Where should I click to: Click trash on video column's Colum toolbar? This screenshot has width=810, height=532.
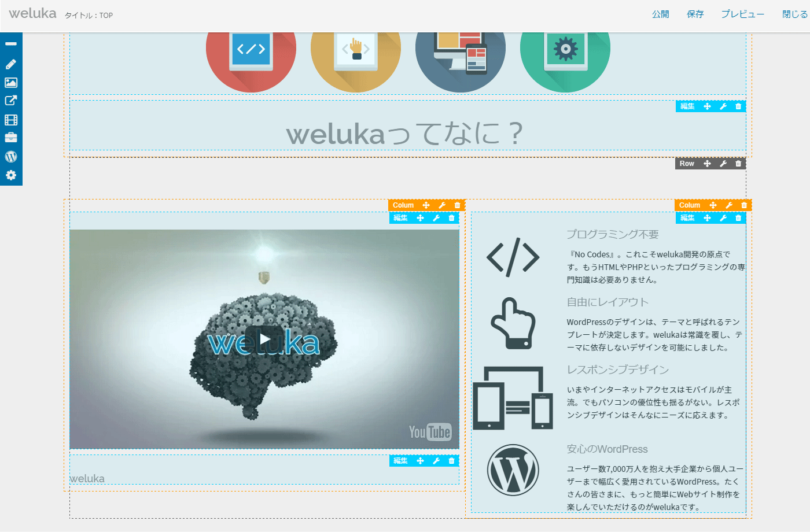(x=457, y=205)
